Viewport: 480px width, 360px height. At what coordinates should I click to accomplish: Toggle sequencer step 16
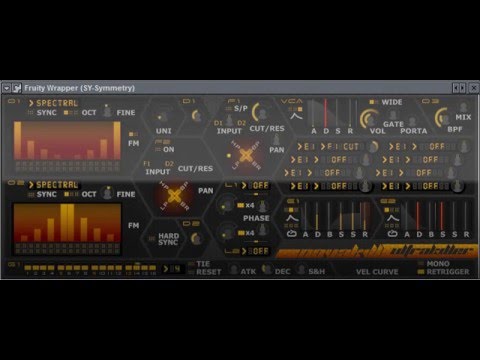click(x=153, y=268)
